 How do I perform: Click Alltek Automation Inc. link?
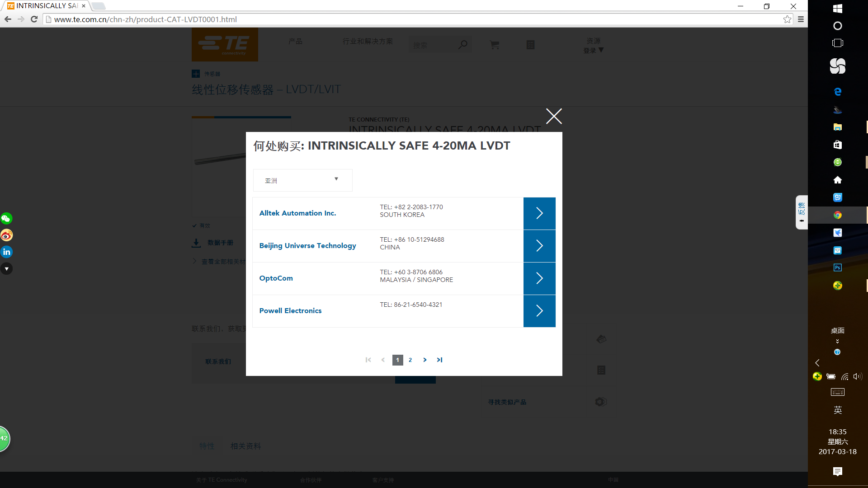297,213
